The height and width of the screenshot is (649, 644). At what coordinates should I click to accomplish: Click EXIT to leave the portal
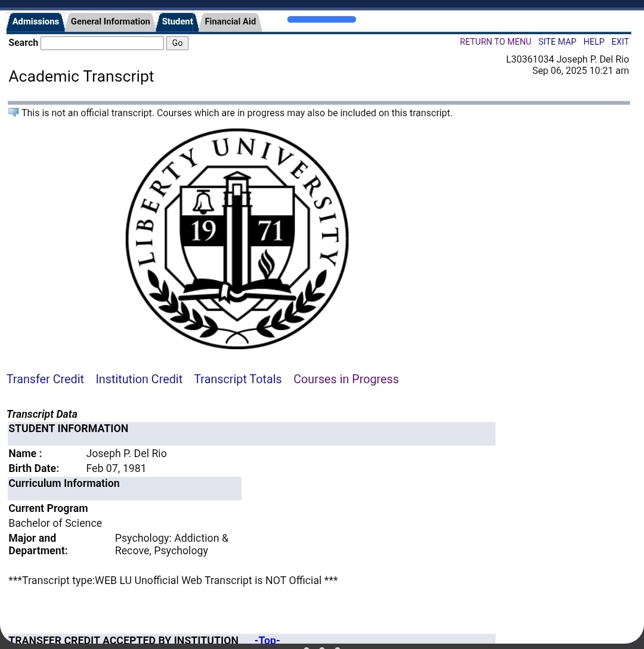[x=620, y=42]
